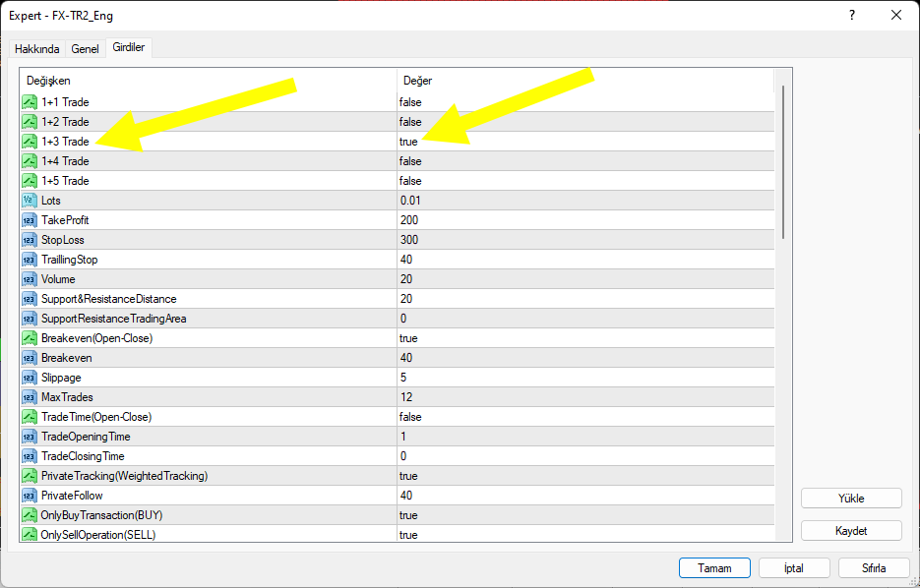This screenshot has width=920, height=588.
Task: Click the icon beside 1+1 Trade
Action: point(30,102)
